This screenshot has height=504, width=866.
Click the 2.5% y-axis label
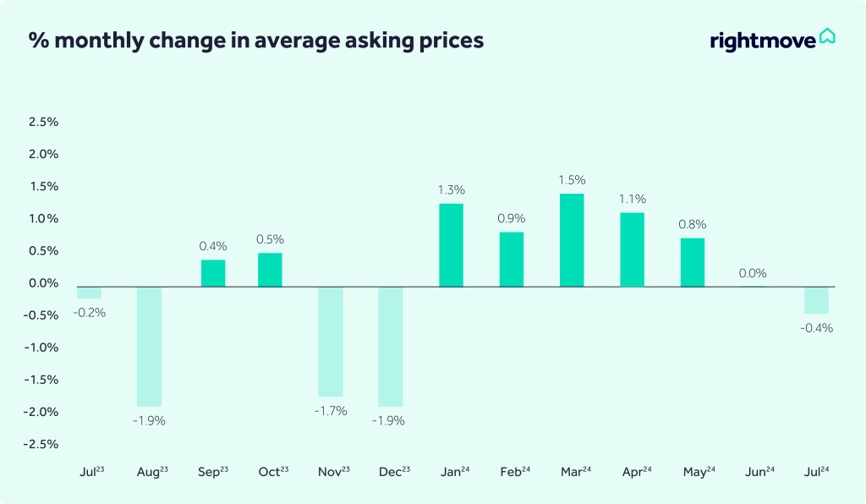tap(43, 123)
